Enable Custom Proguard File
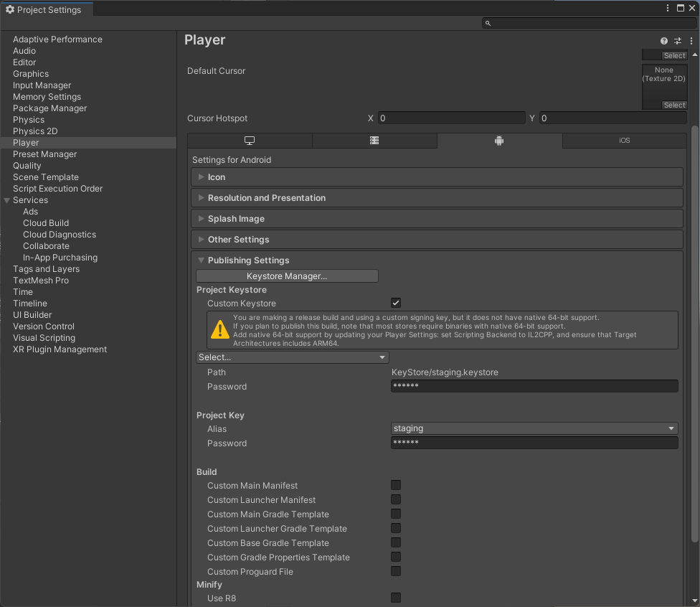 (x=395, y=571)
